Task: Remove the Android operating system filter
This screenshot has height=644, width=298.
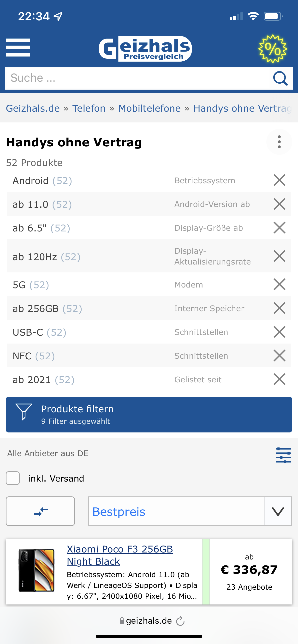Action: coord(279,180)
